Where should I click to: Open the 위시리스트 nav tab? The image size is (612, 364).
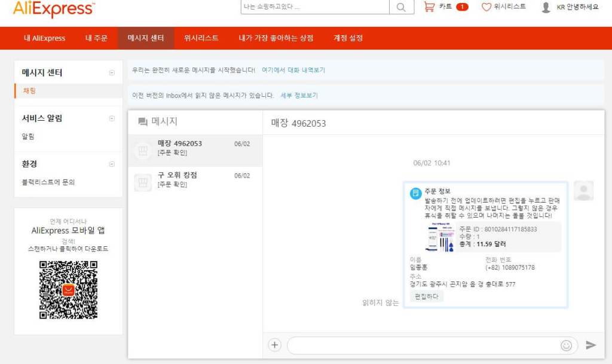coord(201,38)
